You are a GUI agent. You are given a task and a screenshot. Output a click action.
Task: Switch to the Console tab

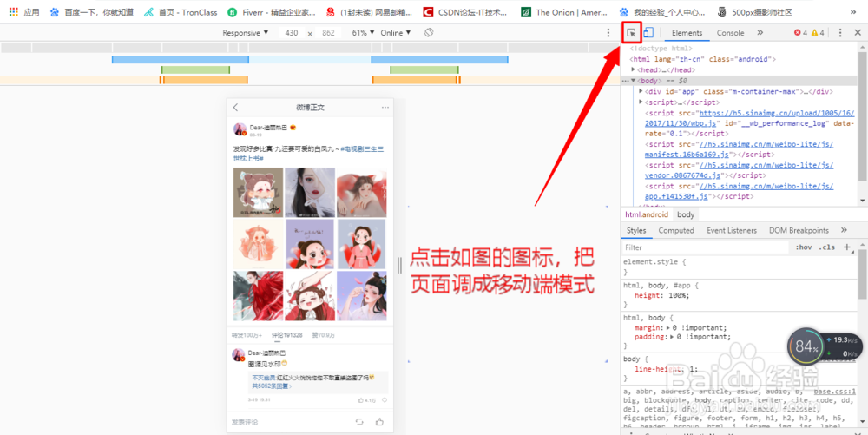click(x=730, y=33)
